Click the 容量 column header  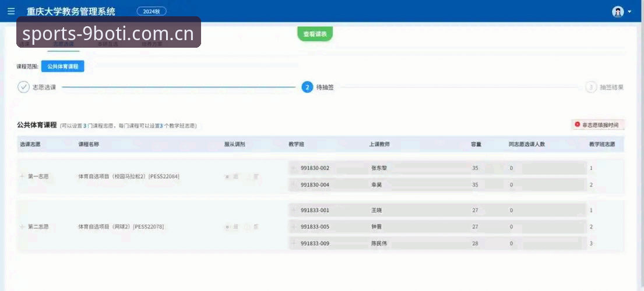point(476,144)
